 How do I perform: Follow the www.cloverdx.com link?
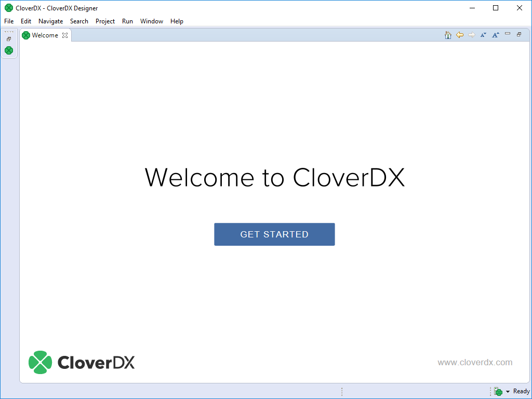(x=475, y=363)
